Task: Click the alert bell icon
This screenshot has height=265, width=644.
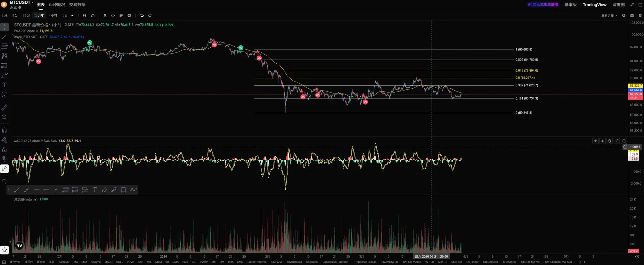Action: click(105, 15)
